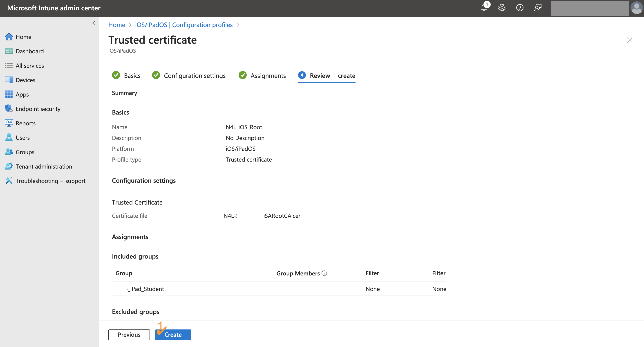Open the feedback icon in top bar

[x=538, y=8]
